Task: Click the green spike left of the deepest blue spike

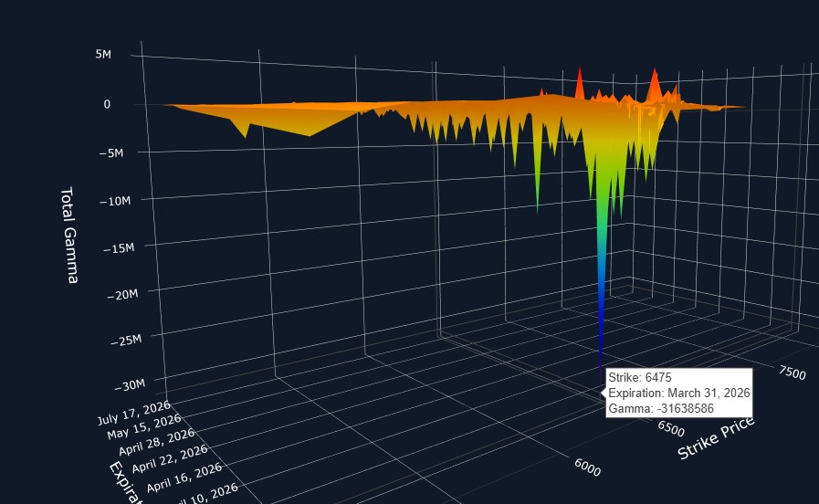Action: tap(538, 183)
